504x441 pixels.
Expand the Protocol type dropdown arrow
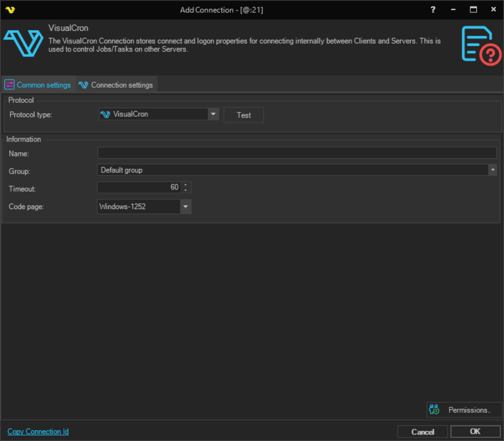[x=214, y=114]
